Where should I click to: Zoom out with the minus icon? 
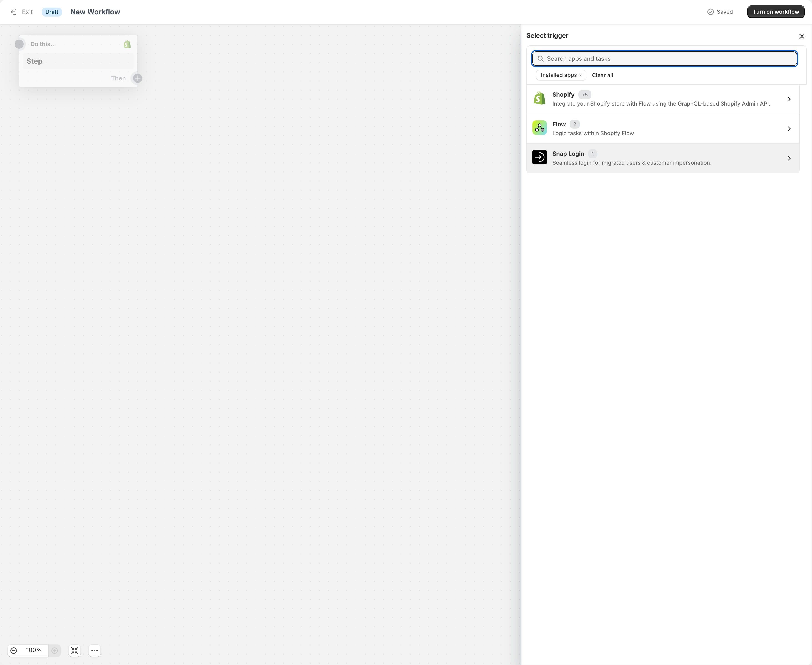tap(14, 650)
